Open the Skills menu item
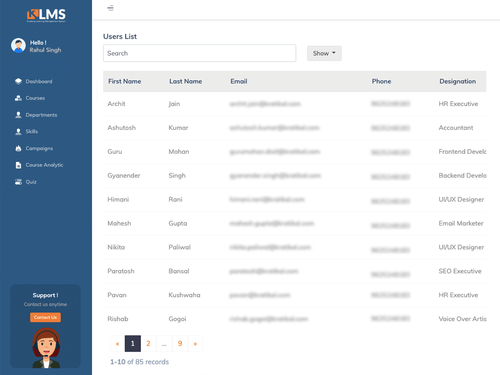Viewport: 500px width, 375px height. coord(32,132)
